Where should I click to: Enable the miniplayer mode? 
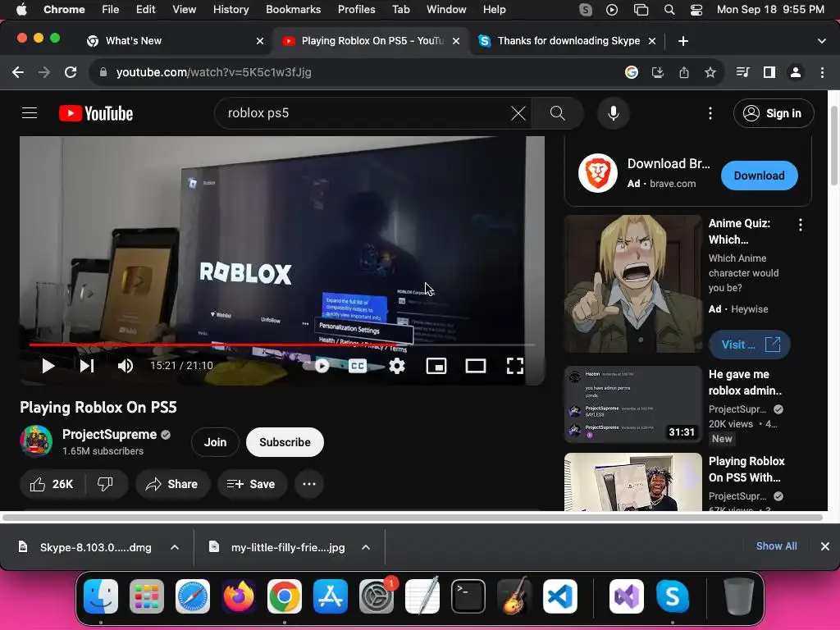[x=436, y=366]
